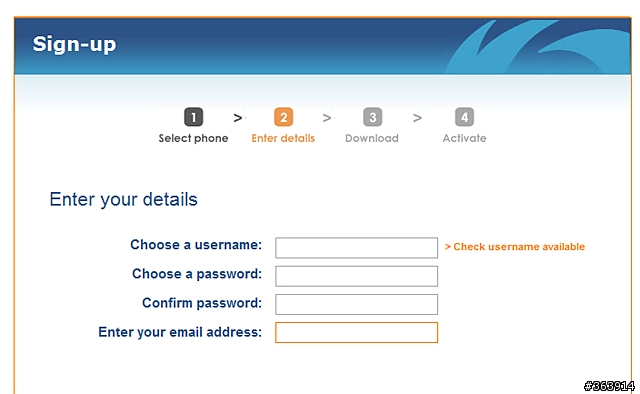
Task: Click the grey step 3 number icon
Action: click(x=373, y=117)
